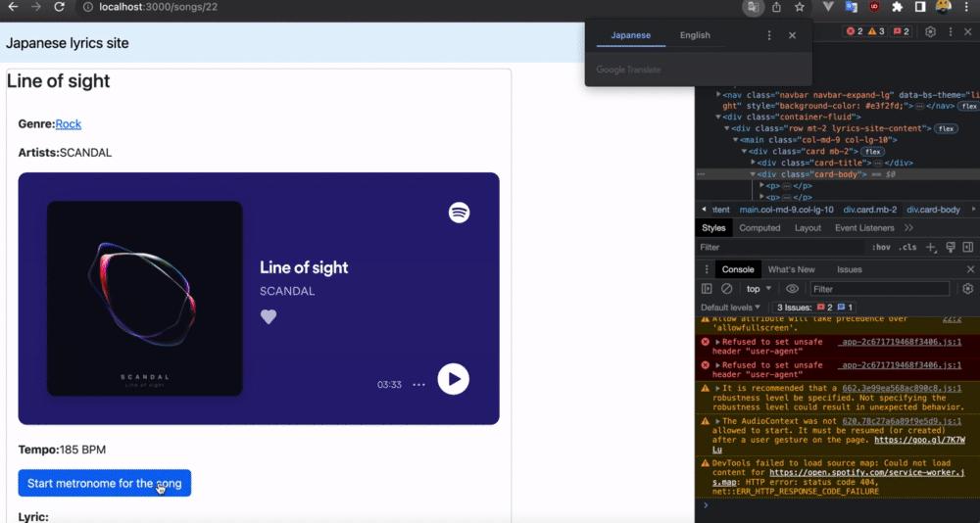Open the Event Listeners tab

(x=864, y=228)
